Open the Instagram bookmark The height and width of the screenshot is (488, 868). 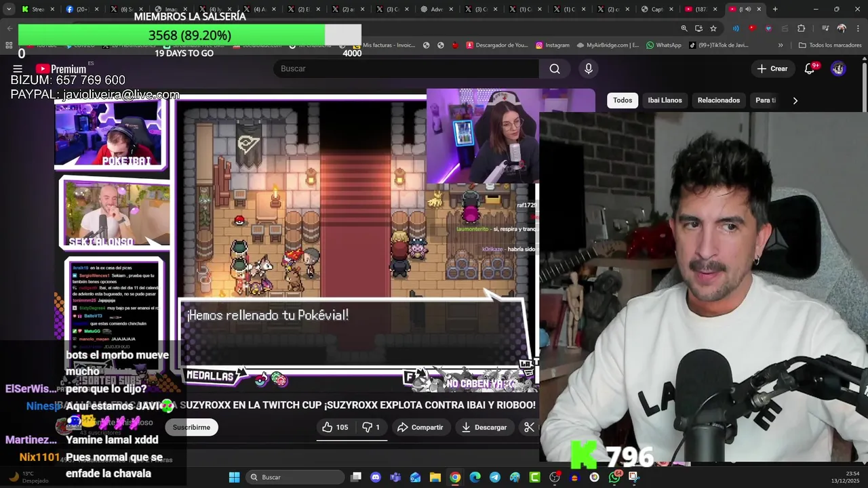tap(552, 45)
